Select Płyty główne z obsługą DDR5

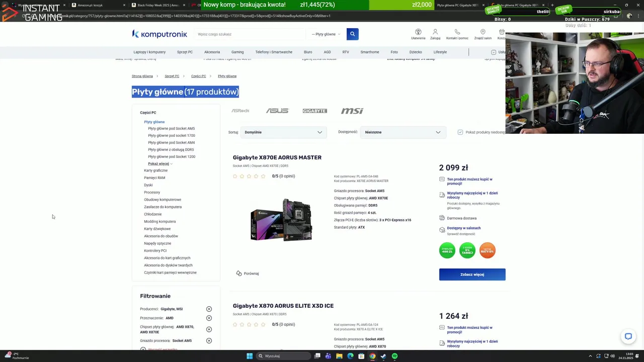(171, 150)
